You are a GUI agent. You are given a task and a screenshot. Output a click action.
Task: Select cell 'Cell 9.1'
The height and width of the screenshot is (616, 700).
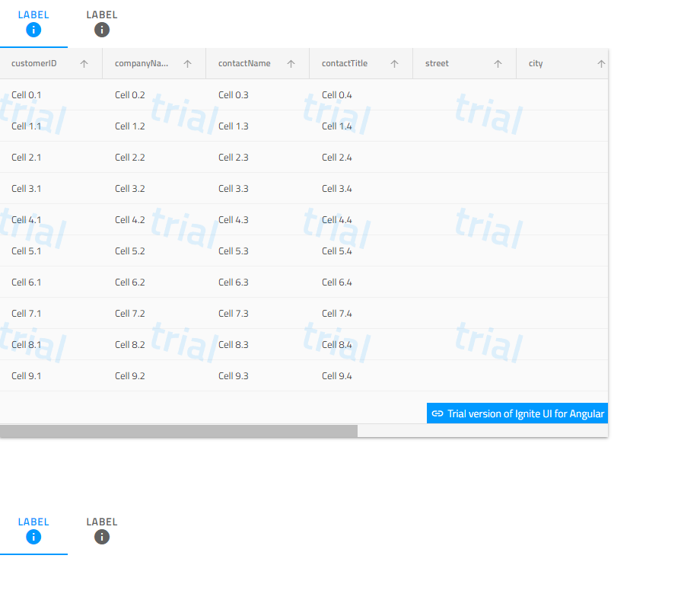(51, 376)
